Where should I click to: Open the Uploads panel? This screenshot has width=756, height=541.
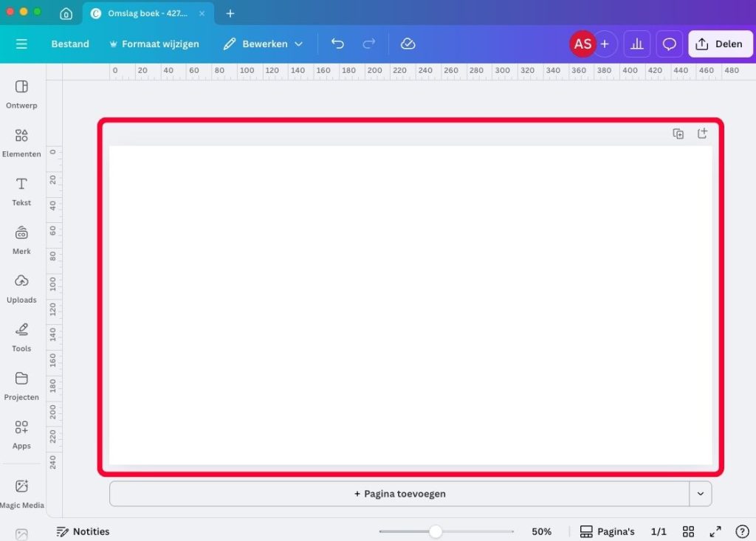[x=21, y=288]
